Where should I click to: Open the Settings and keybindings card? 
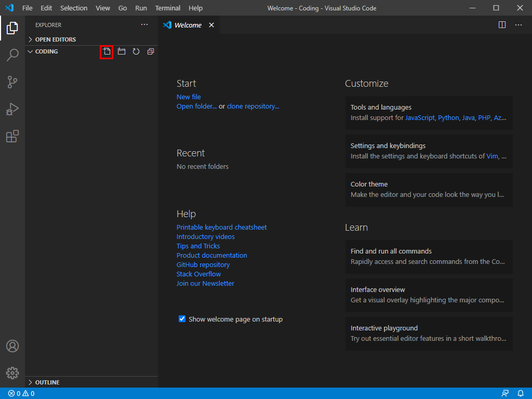(x=429, y=151)
